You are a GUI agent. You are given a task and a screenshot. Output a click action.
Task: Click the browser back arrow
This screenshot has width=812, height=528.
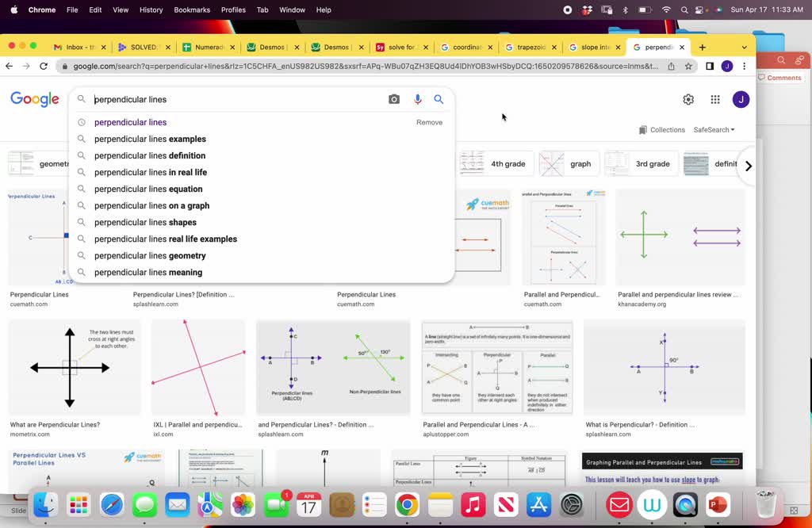9,66
